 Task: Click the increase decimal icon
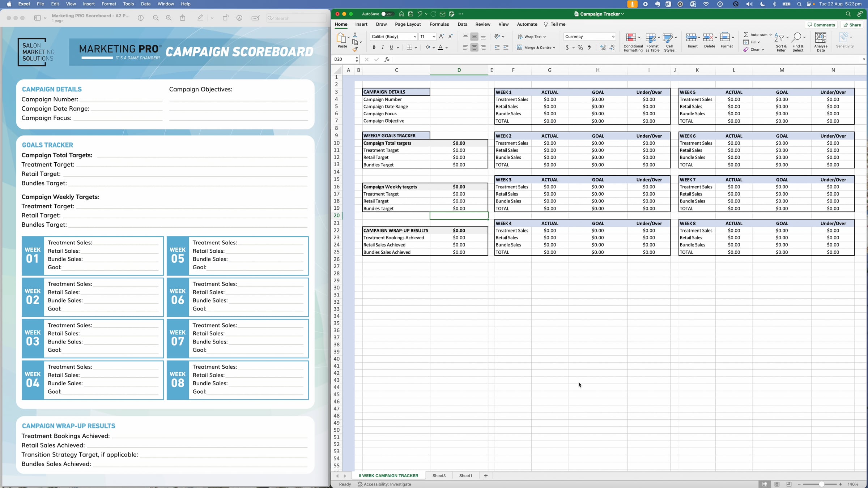point(603,48)
